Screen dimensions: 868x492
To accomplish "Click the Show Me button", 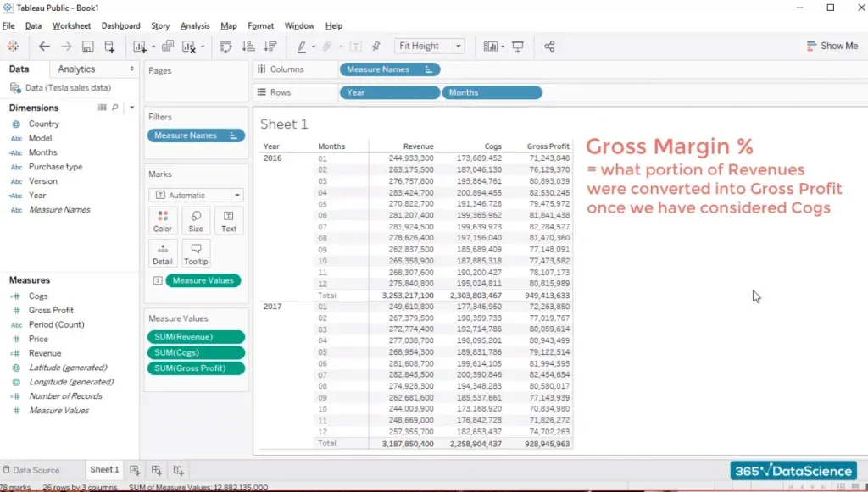I will point(832,47).
